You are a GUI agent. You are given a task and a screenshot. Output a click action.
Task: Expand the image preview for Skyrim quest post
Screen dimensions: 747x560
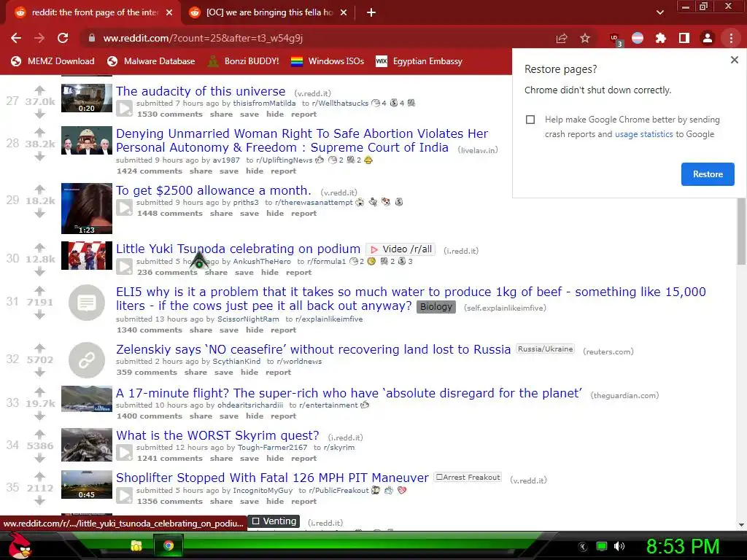pyautogui.click(x=124, y=452)
